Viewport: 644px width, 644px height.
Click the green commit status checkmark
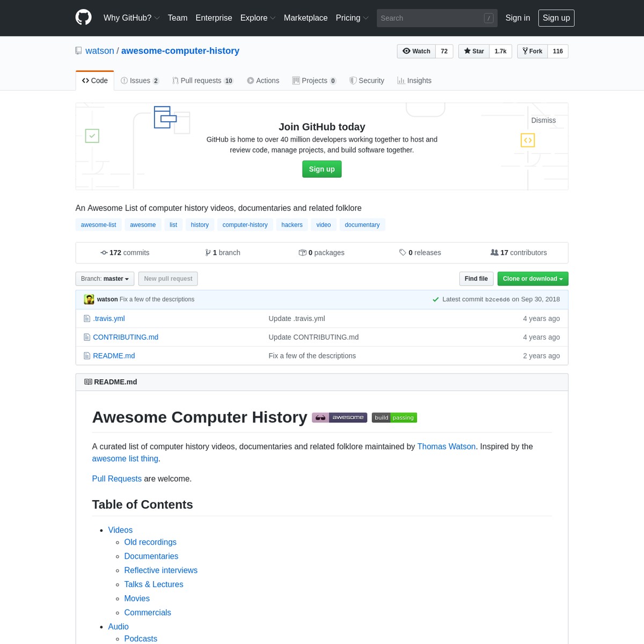point(436,299)
